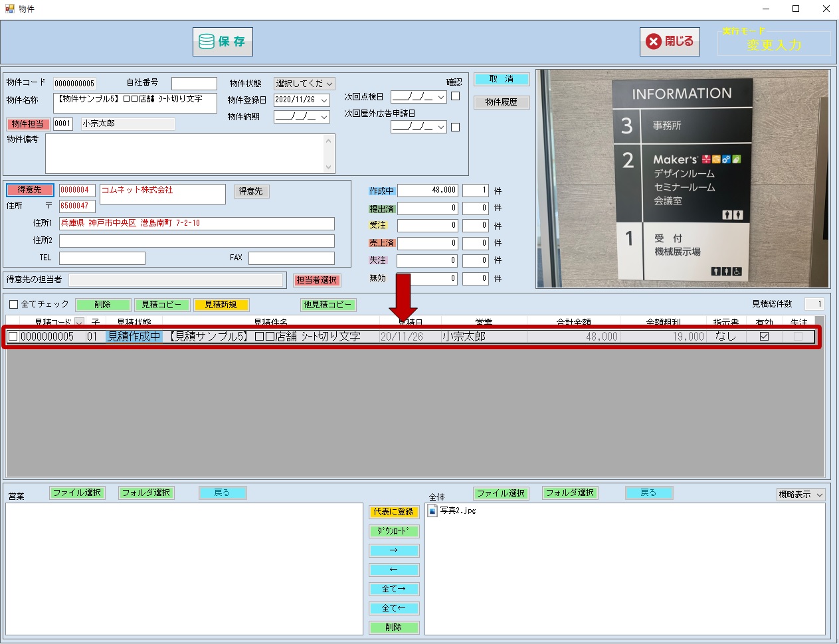The height and width of the screenshot is (644, 839).
Task: Tick the row checkbox for estimate 0000000005
Action: 13,337
